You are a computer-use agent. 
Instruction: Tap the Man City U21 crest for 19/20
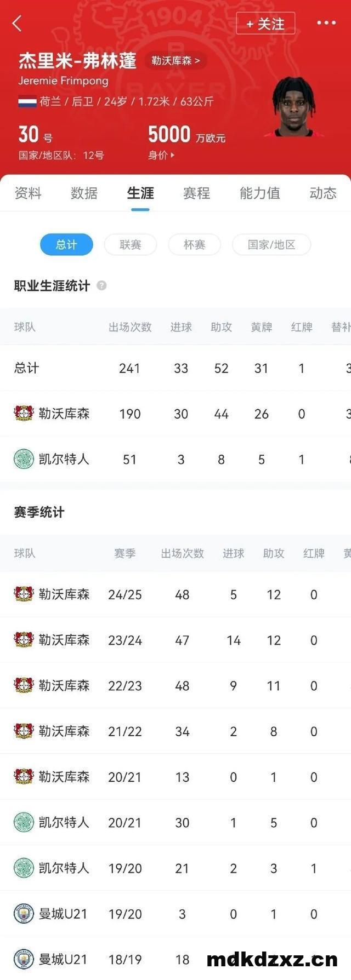[x=24, y=914]
